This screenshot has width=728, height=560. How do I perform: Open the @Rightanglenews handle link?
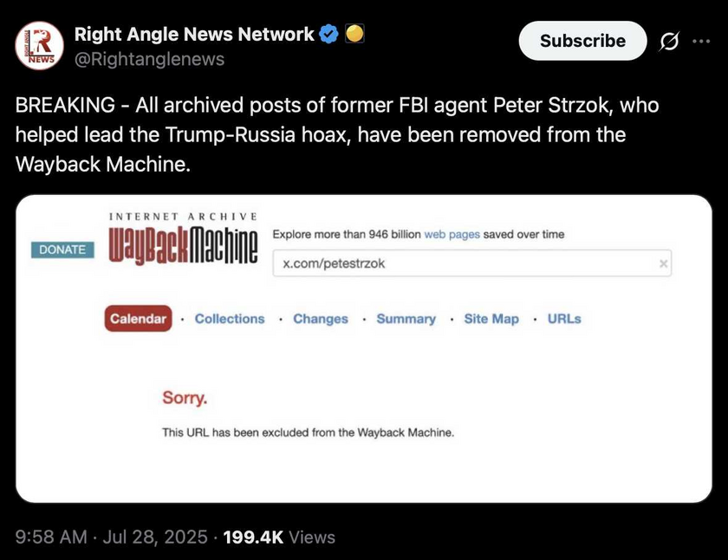(x=149, y=59)
